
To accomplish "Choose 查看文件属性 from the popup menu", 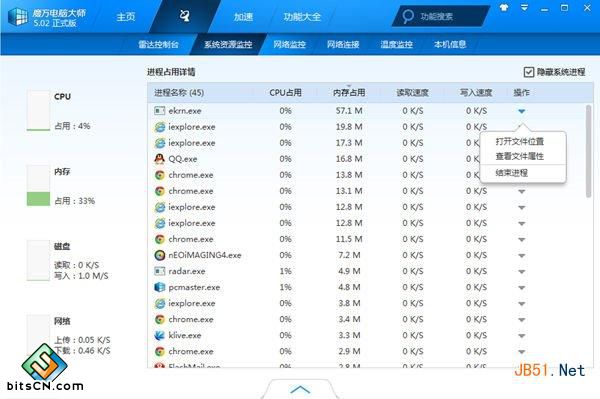I will (x=520, y=156).
